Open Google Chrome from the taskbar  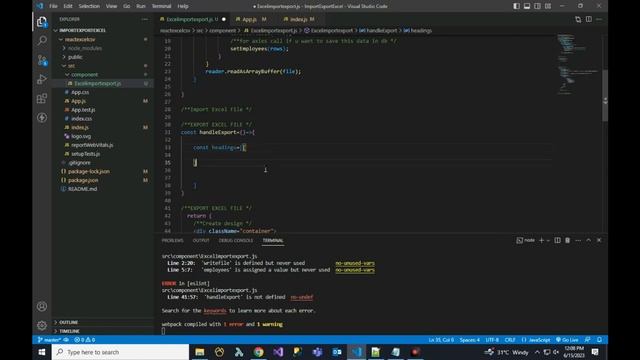tap(258, 352)
